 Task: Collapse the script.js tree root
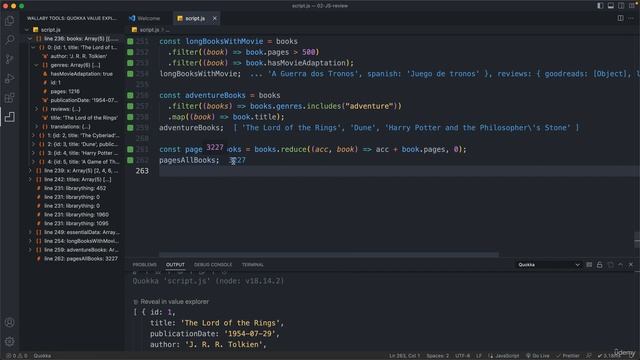click(x=27, y=30)
